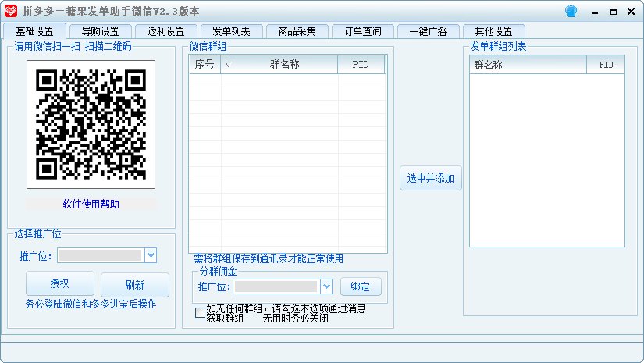The width and height of the screenshot is (644, 363).
Task: Open the 导购设置 tab
Action: click(x=100, y=31)
